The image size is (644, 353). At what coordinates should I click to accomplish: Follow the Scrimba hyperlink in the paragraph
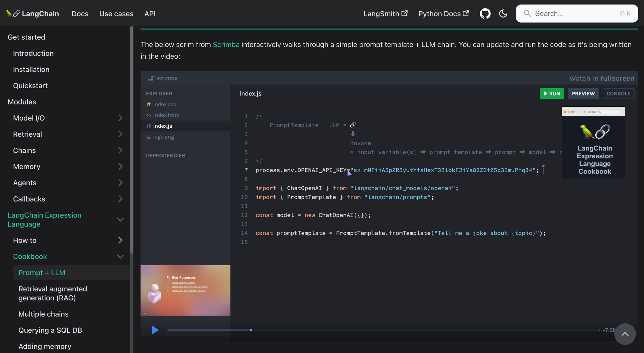[226, 44]
